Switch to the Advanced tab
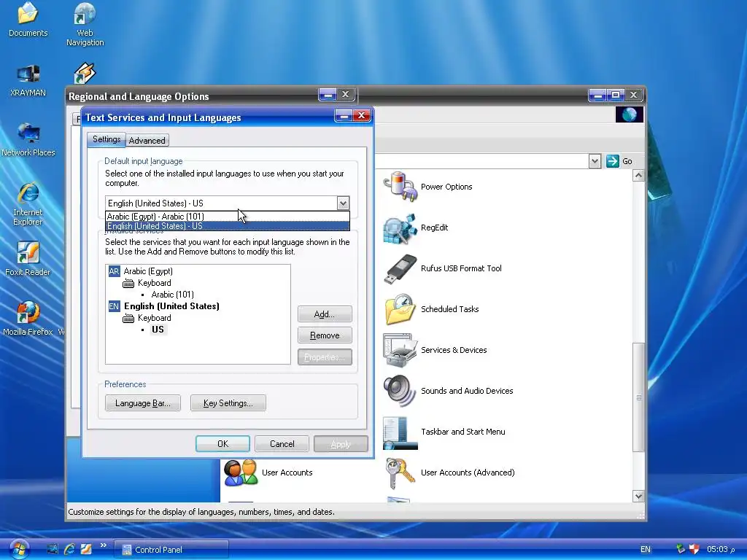This screenshot has height=560, width=747. 147,141
